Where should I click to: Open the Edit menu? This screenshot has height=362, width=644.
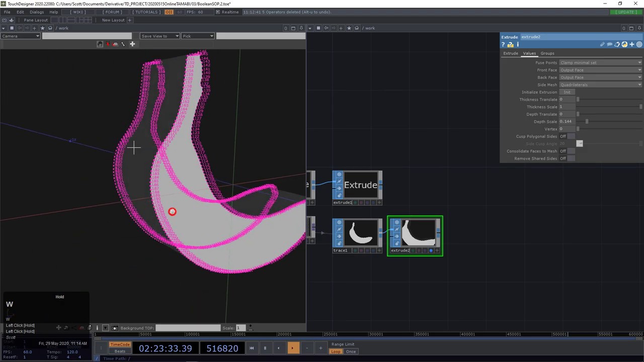point(20,12)
